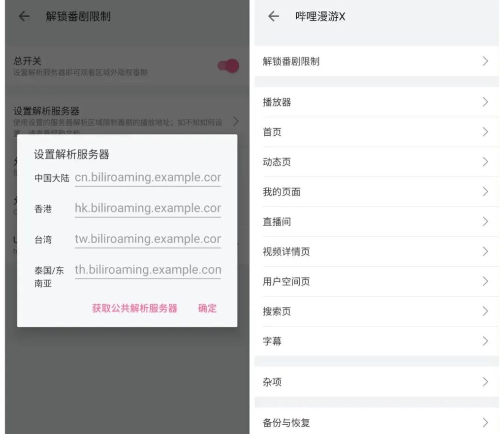Confirm dialog with 确定 button
Image resolution: width=504 pixels, height=434 pixels.
pyautogui.click(x=207, y=309)
